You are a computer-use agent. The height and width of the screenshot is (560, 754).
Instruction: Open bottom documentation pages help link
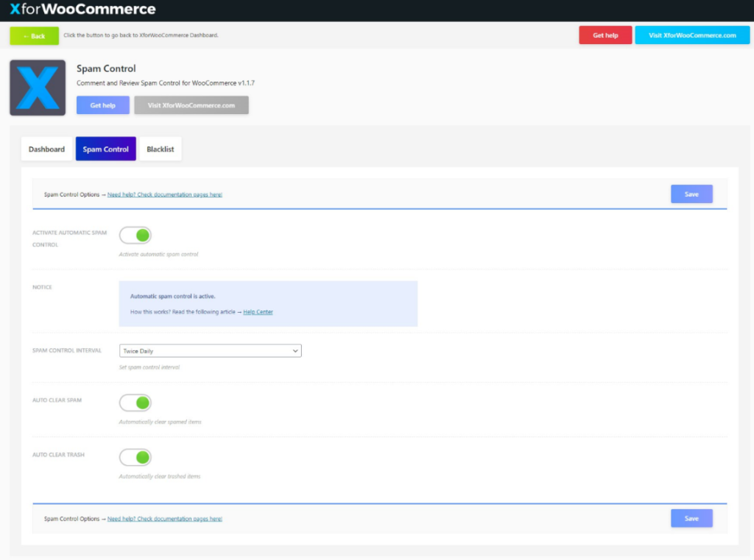[164, 519]
